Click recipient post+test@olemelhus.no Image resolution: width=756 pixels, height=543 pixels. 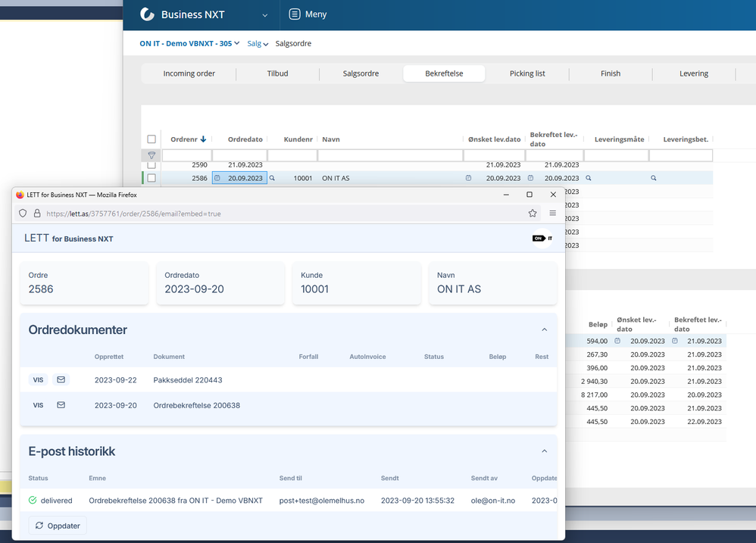[322, 501]
